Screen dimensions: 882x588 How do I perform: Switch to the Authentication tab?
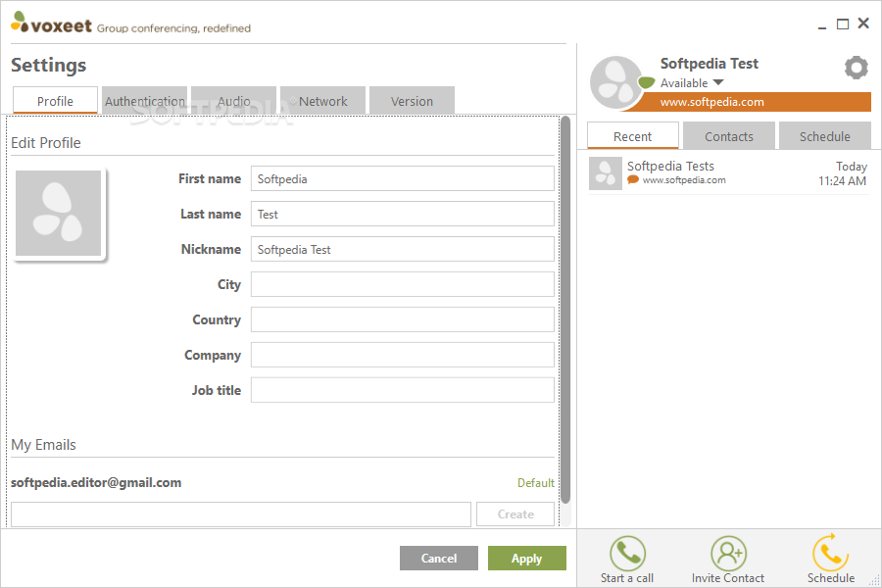tap(145, 101)
